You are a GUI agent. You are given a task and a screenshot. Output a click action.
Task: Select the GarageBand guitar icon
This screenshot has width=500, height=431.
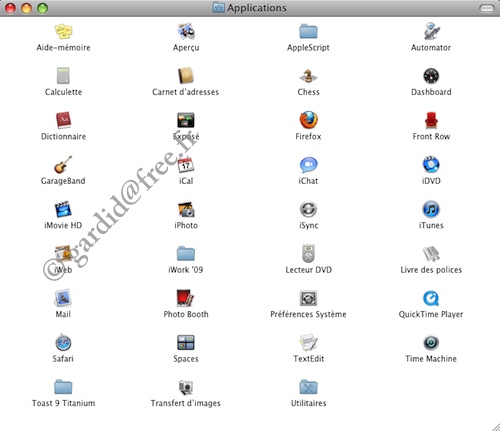63,164
